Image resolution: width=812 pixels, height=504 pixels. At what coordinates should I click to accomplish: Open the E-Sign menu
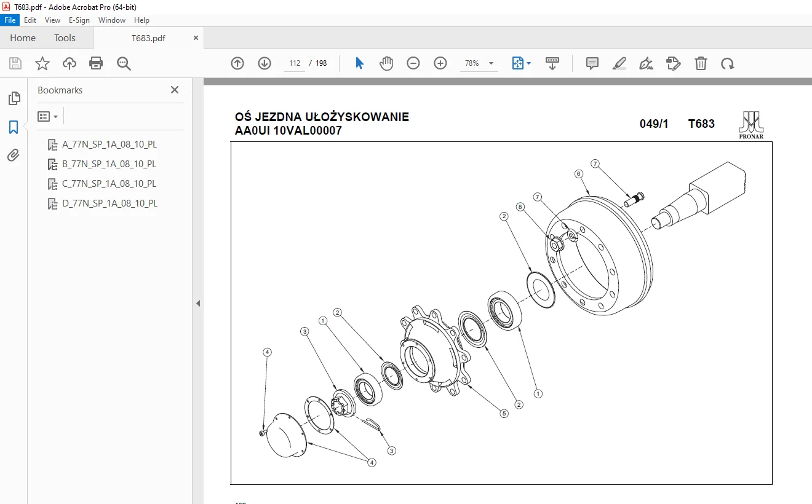click(79, 20)
